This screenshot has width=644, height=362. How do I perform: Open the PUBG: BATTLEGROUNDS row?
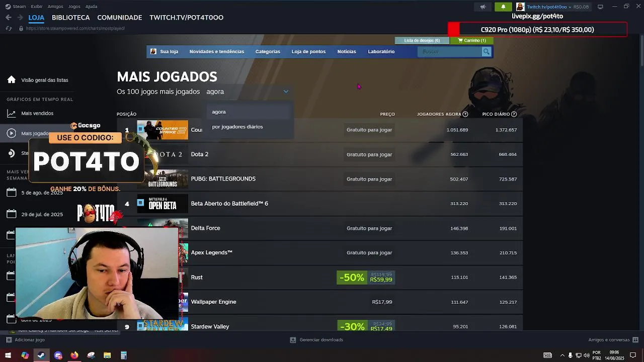(x=320, y=179)
